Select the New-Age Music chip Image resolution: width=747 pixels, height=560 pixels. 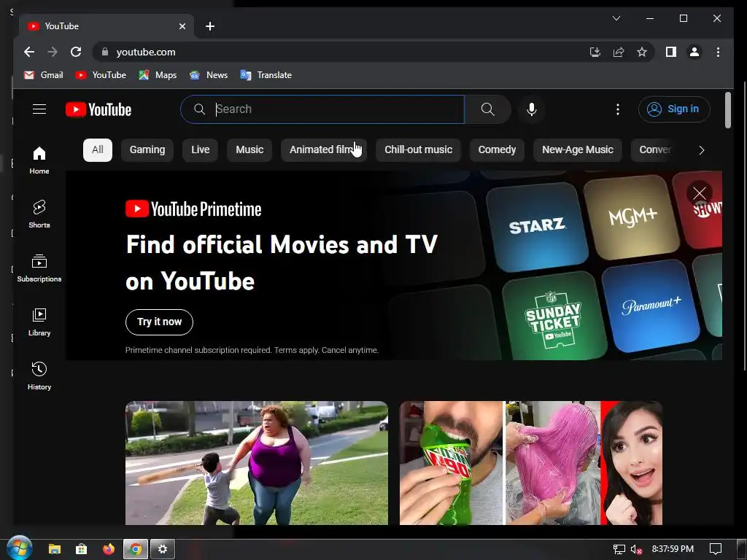578,150
